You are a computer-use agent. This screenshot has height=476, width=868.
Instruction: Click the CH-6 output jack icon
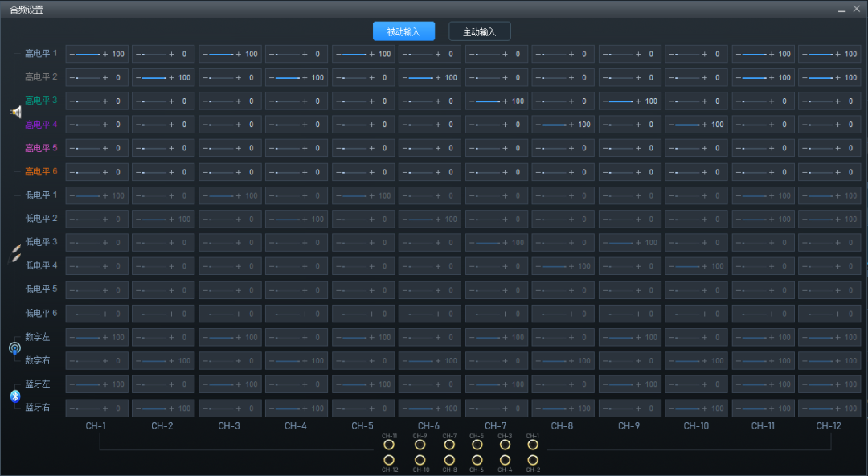click(477, 460)
